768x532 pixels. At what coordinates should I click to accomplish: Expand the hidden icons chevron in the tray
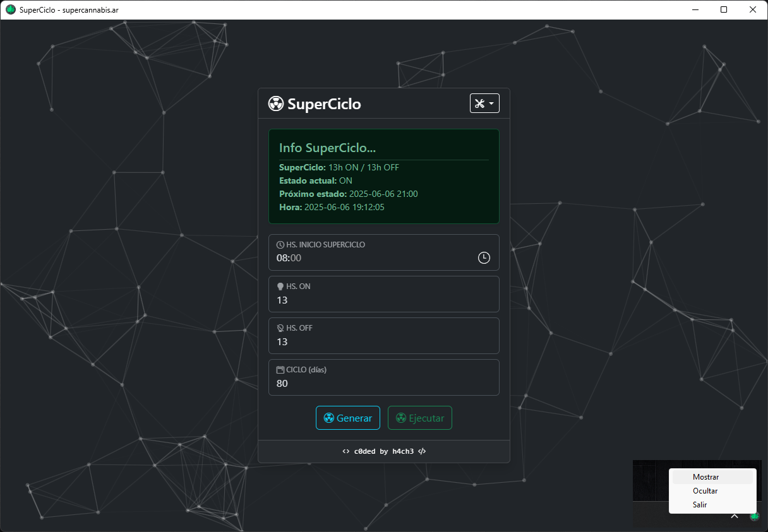(x=735, y=516)
